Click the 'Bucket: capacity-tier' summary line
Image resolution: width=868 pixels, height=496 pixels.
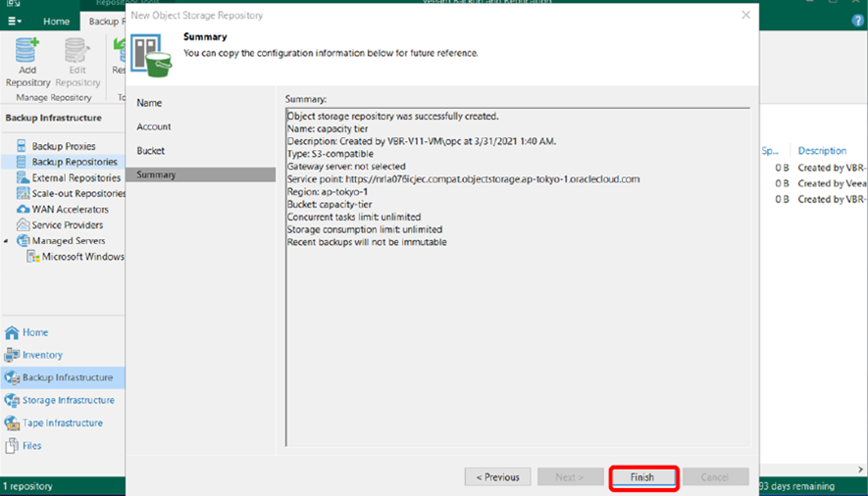click(330, 205)
